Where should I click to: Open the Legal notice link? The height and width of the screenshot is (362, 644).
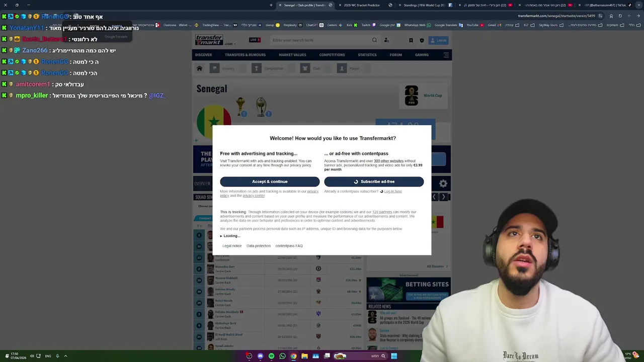[232, 246]
